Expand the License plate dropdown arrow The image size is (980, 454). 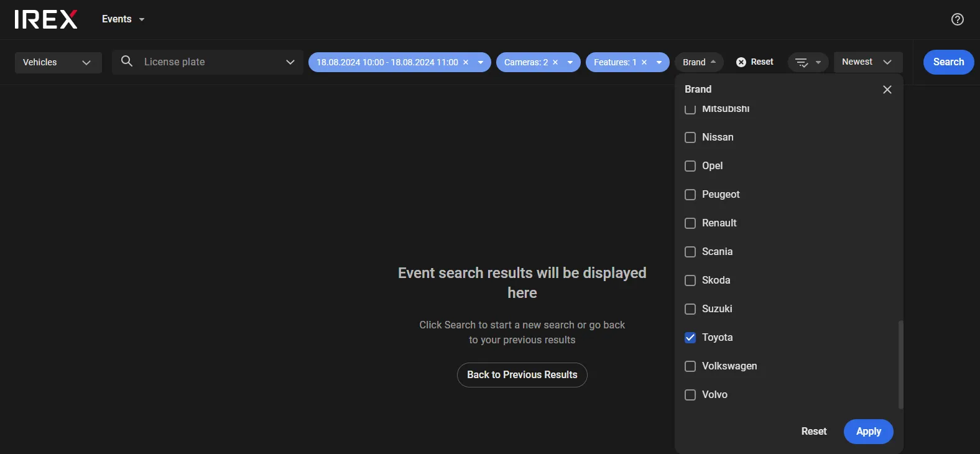click(x=290, y=62)
